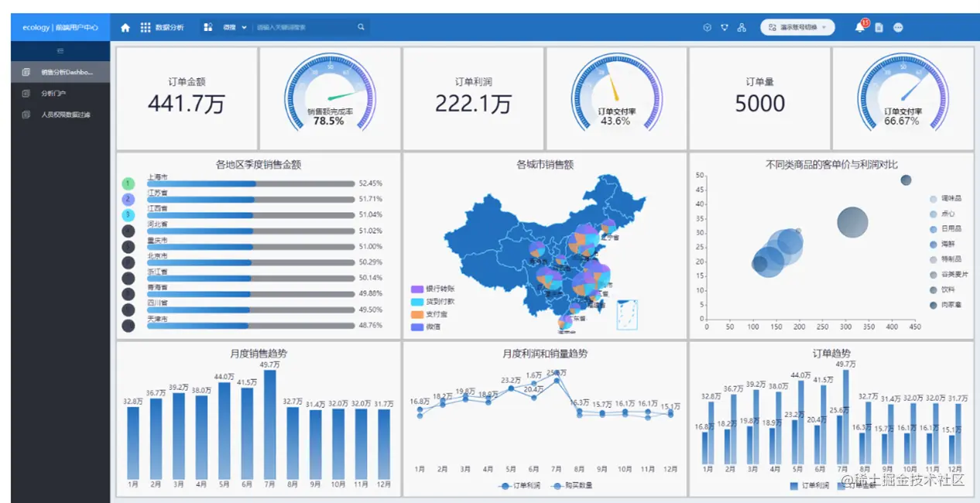Toggle 调味品 legend in bubble chart
The height and width of the screenshot is (503, 980).
[x=945, y=199]
